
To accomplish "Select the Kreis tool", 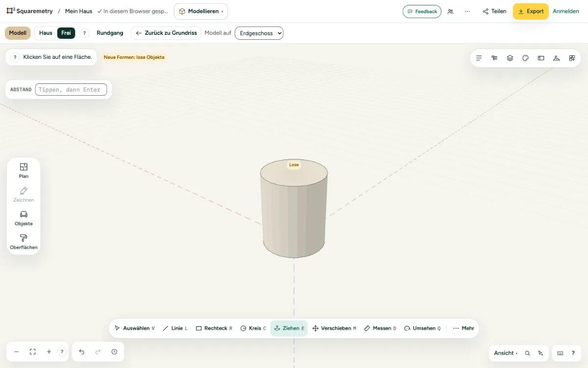I will [253, 328].
